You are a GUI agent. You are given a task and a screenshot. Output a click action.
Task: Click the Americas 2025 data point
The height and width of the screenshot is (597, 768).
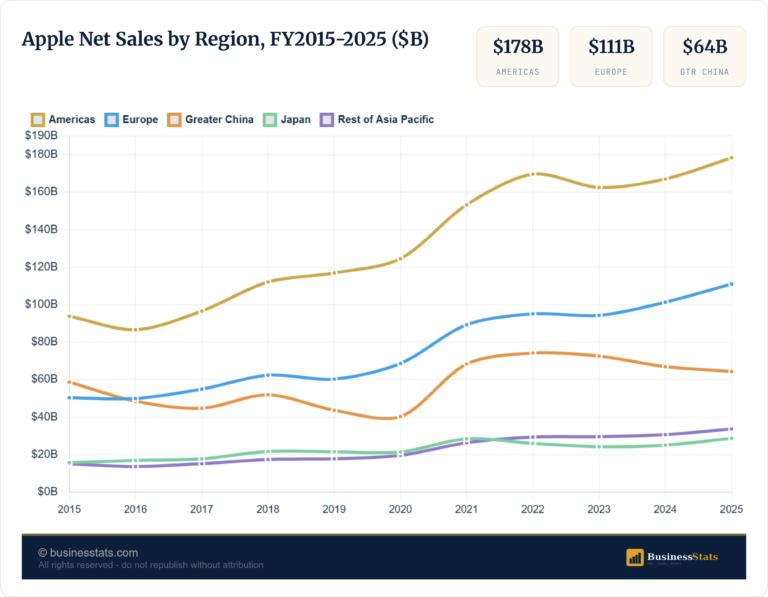pyautogui.click(x=731, y=158)
